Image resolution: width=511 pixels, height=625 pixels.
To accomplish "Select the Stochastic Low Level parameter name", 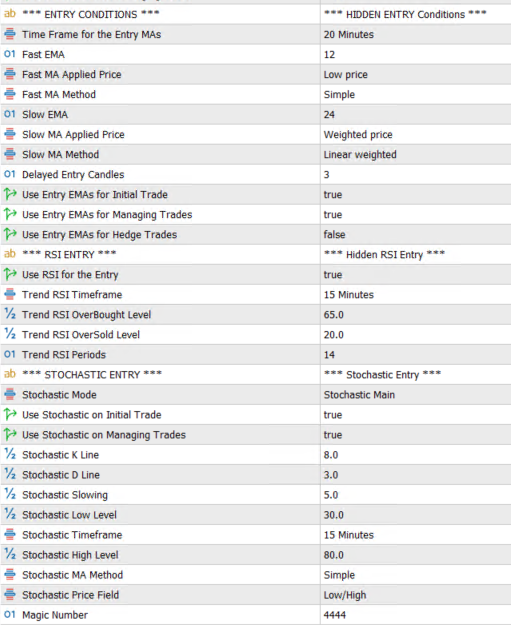I will 69,515.
